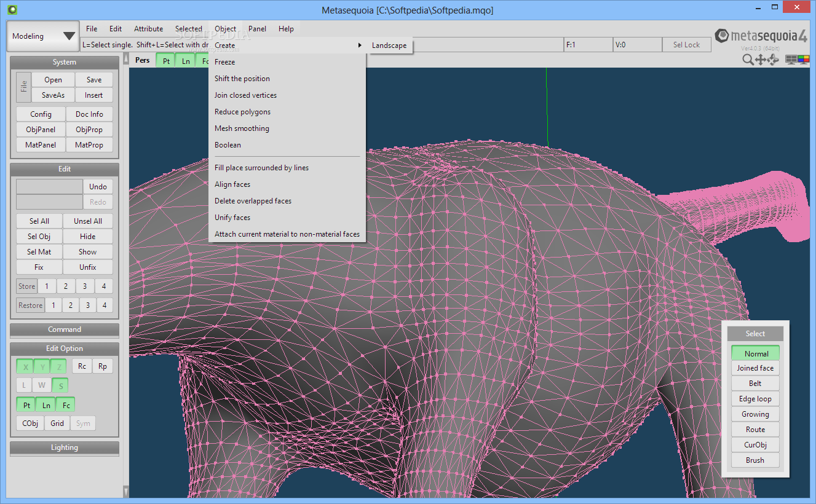Expand the Lighting panel header
The width and height of the screenshot is (816, 504).
[x=65, y=447]
